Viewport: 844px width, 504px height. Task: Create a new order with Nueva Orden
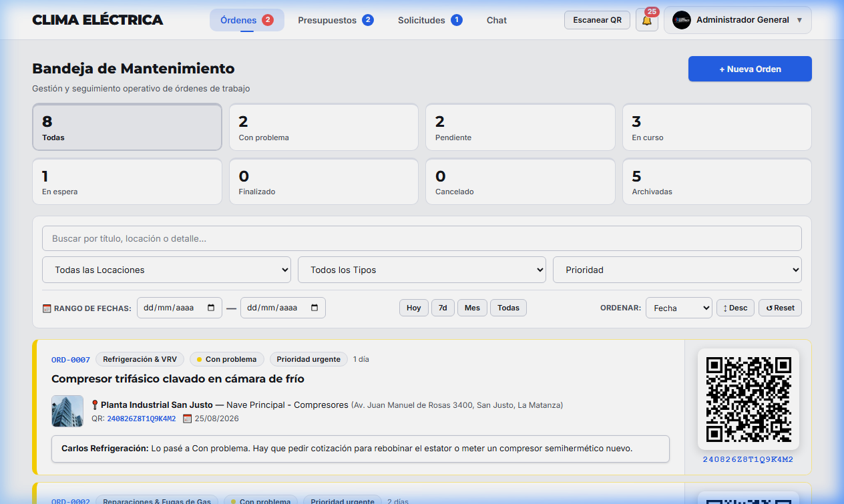[750, 69]
